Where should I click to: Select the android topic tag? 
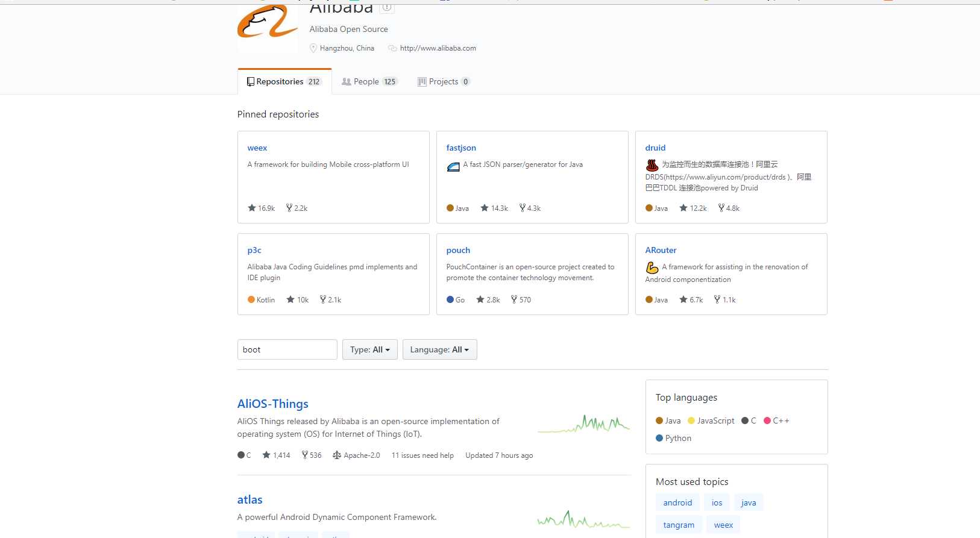point(677,502)
